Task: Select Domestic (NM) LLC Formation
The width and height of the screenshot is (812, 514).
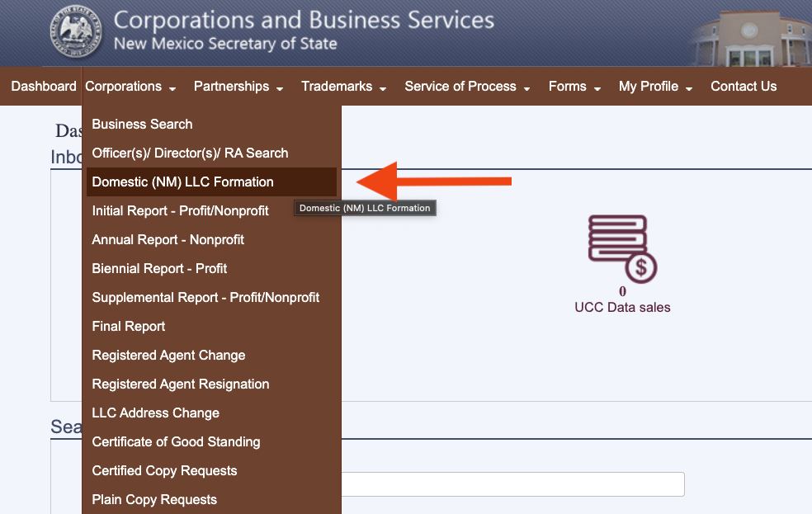Action: click(212, 182)
